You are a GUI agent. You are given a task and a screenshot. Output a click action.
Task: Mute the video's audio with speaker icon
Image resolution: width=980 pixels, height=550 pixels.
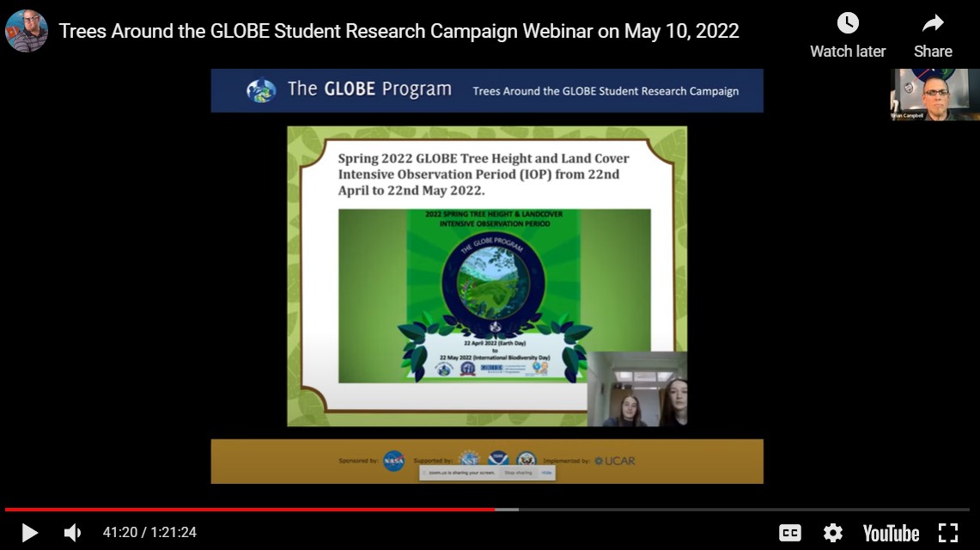[x=72, y=533]
